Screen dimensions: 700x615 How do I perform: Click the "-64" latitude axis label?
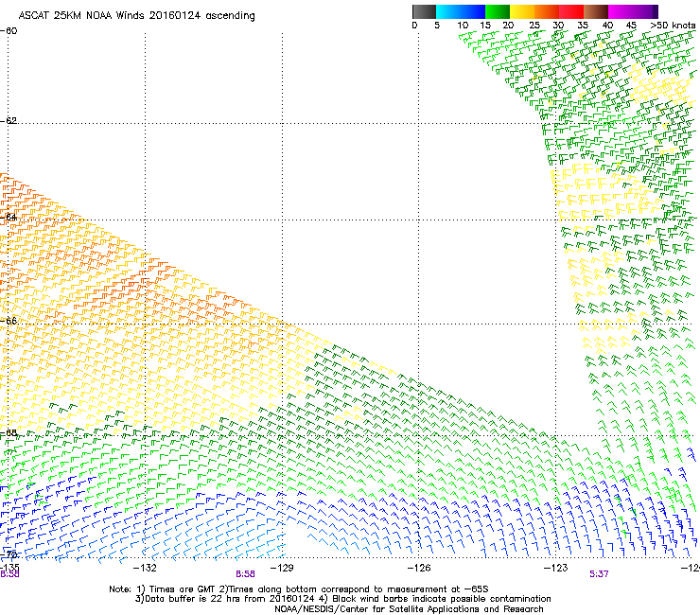pos(9,218)
